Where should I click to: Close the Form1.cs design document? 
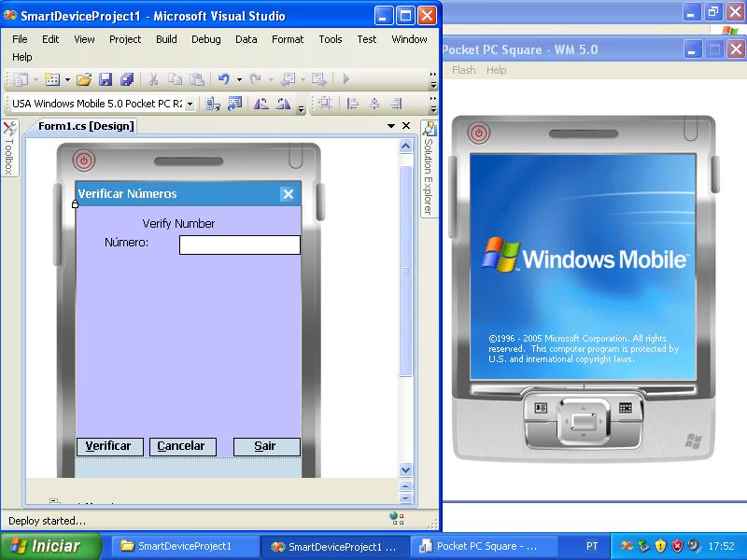point(406,126)
